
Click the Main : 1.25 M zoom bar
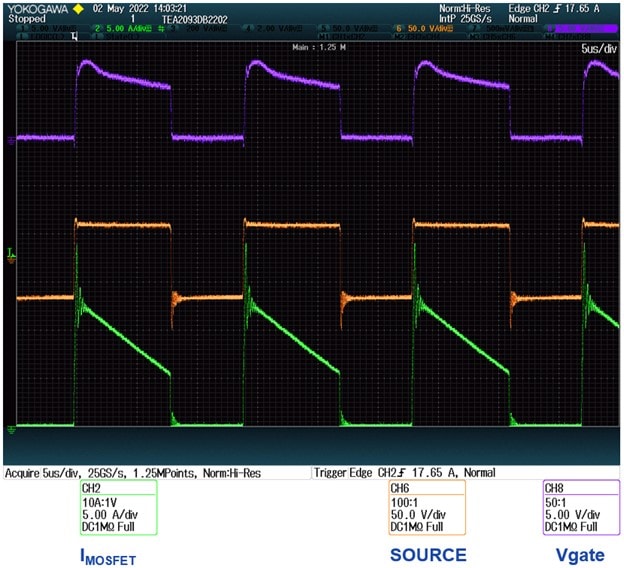[x=312, y=47]
